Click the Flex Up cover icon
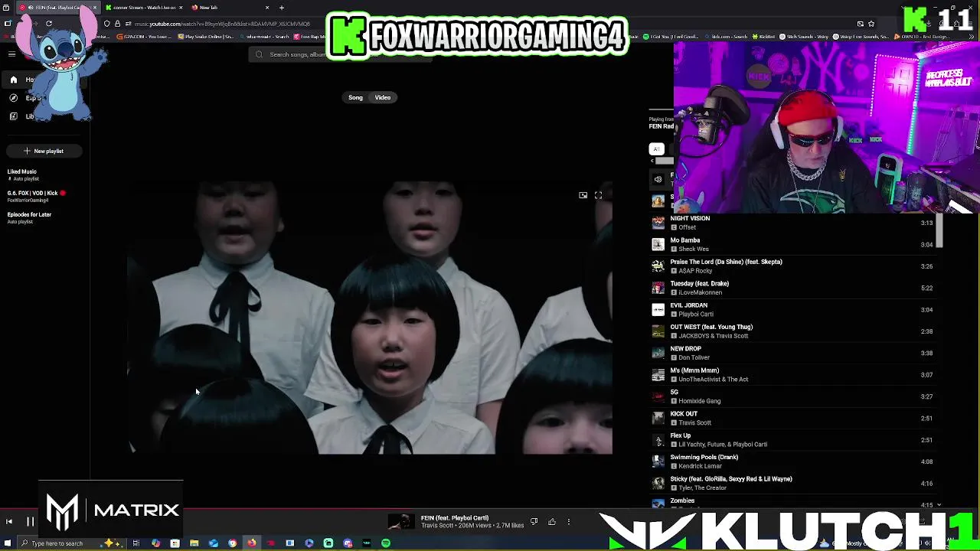This screenshot has width=980, height=551. [x=658, y=440]
